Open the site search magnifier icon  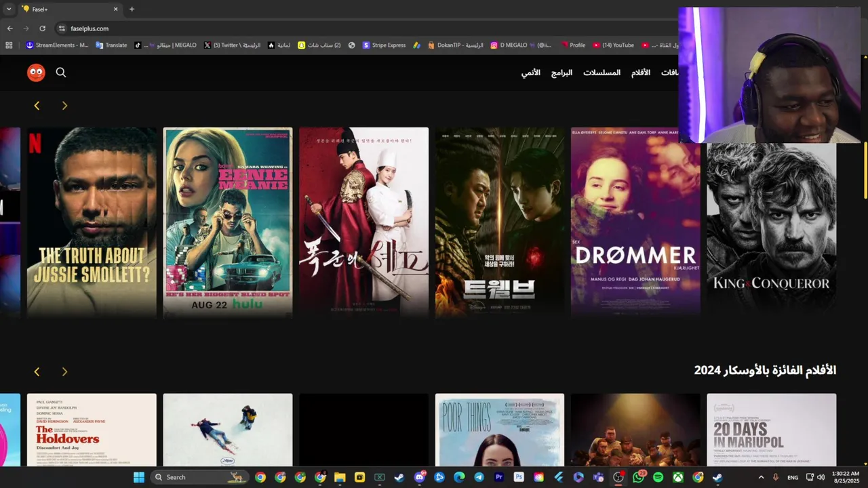point(61,73)
